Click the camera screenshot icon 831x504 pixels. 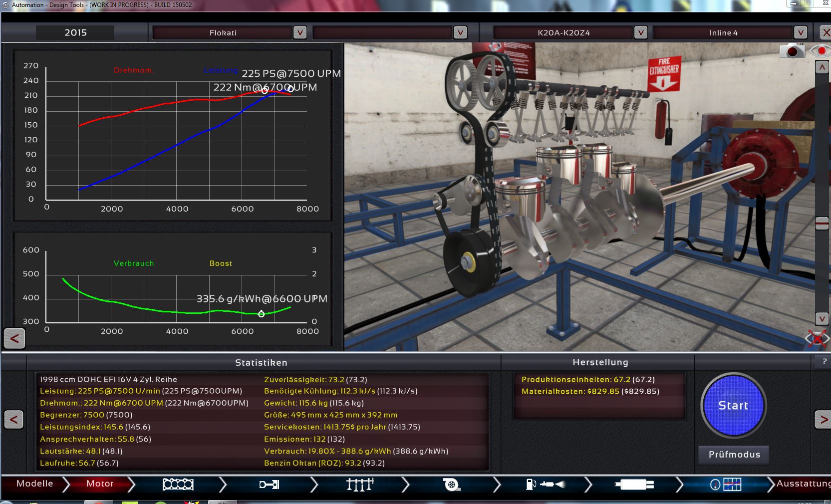coord(792,51)
